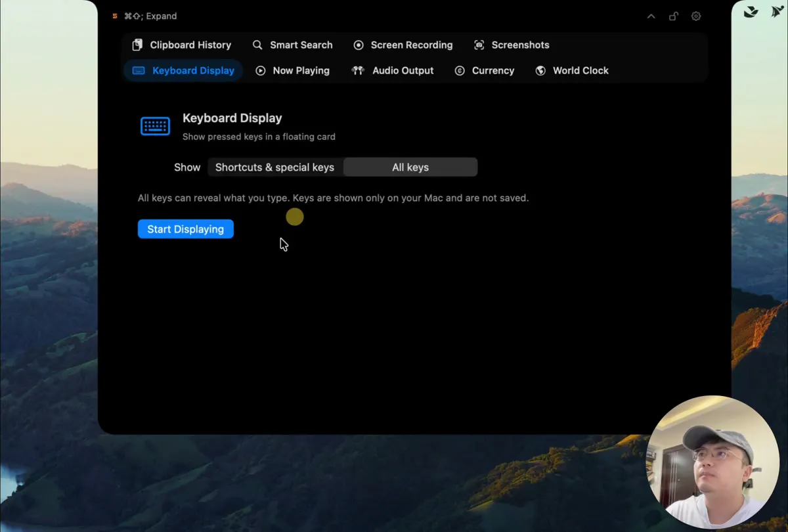This screenshot has width=788, height=532.
Task: Click the '⌘⇧; Expand' shortcut label
Action: [150, 16]
